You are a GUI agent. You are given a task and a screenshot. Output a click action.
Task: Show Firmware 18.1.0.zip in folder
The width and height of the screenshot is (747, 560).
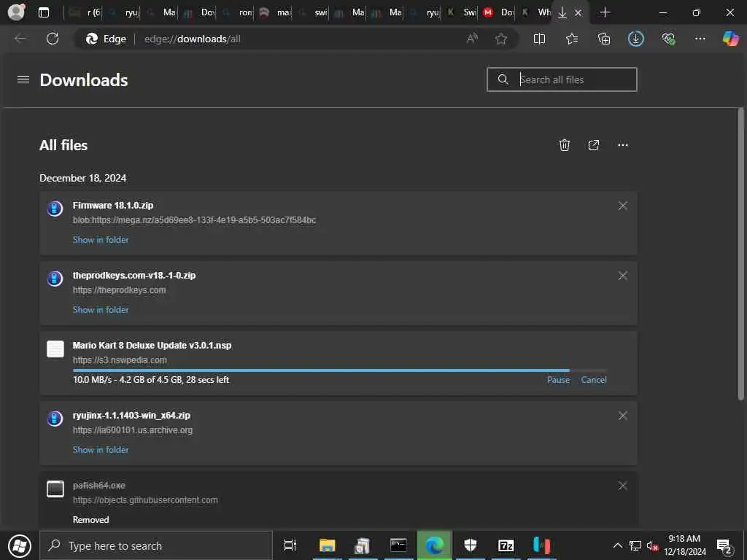(101, 239)
